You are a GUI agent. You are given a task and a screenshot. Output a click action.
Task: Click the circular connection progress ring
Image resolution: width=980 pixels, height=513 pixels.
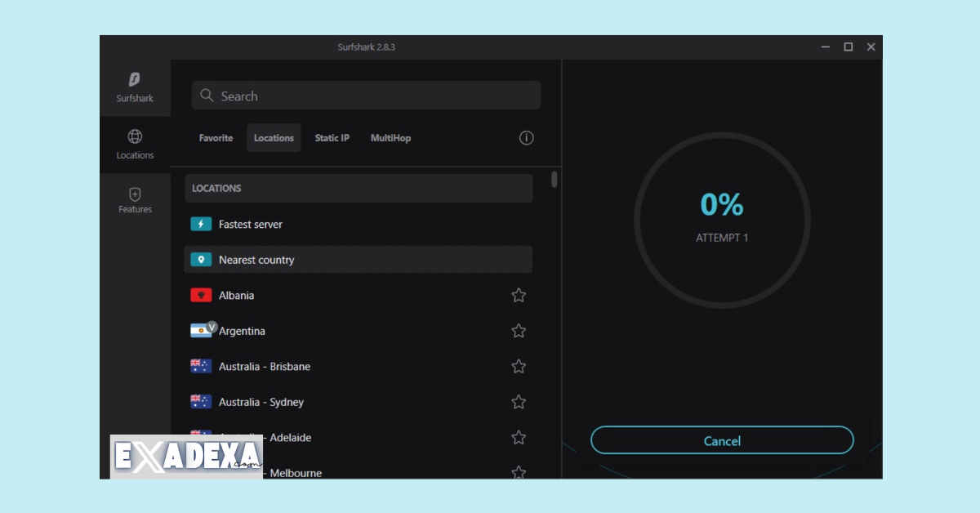click(x=722, y=221)
